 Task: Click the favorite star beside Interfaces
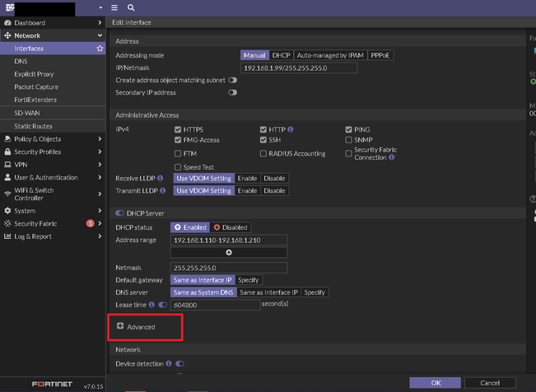tap(100, 49)
